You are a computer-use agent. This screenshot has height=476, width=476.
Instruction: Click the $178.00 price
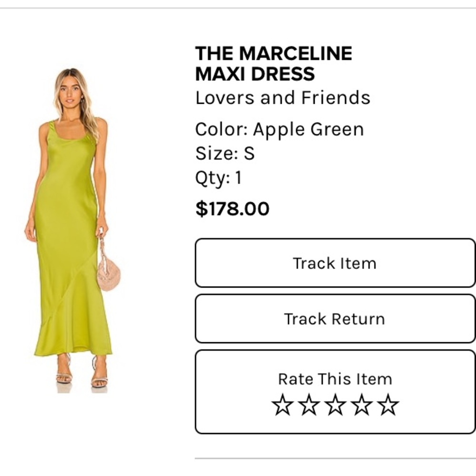point(232,208)
